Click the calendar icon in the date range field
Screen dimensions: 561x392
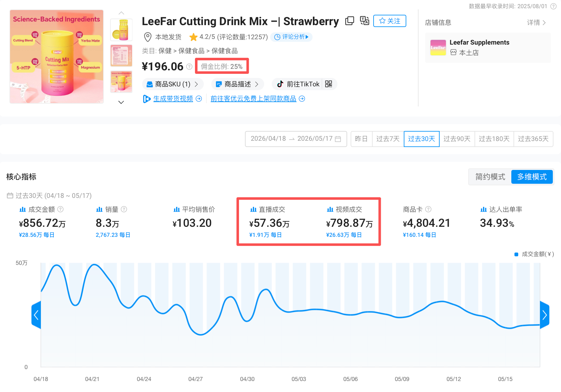[338, 139]
